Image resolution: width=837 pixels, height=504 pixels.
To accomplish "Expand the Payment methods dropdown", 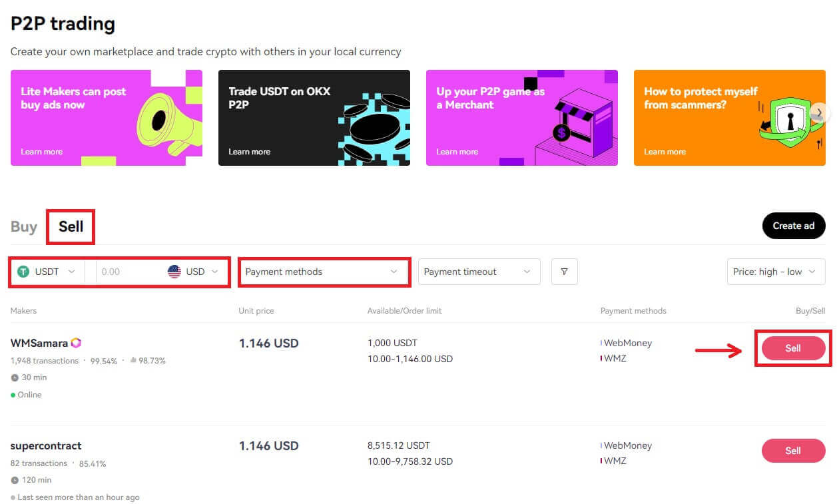I will click(324, 272).
